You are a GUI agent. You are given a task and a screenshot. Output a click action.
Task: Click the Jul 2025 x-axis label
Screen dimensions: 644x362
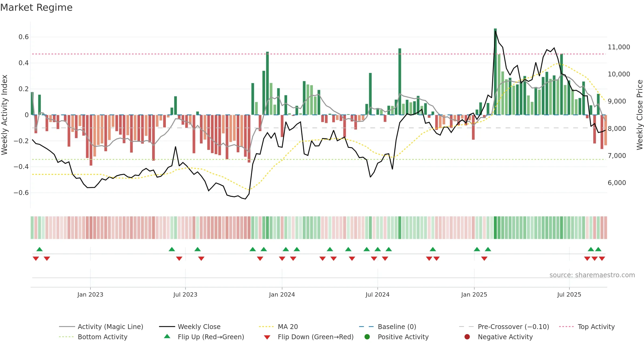(569, 294)
